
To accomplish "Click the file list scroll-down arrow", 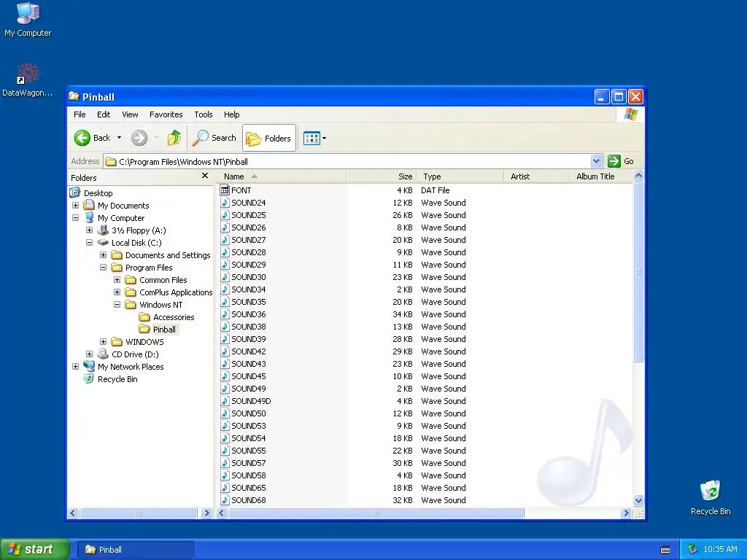I will pos(638,500).
